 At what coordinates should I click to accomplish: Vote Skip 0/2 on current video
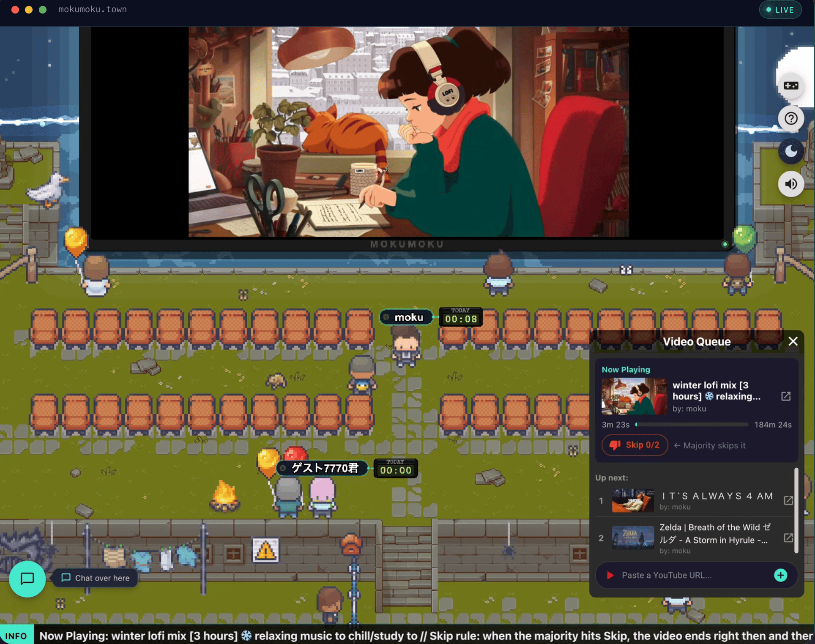click(x=634, y=445)
